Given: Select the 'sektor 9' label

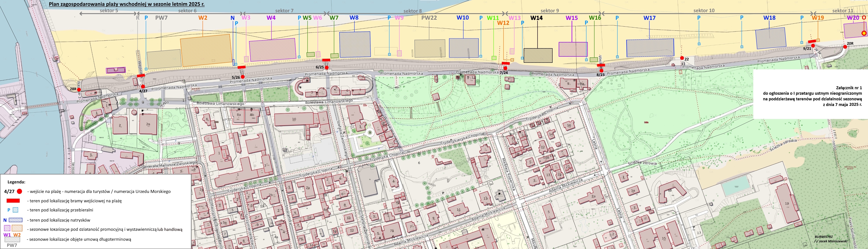Looking at the screenshot, I should pyautogui.click(x=550, y=10).
